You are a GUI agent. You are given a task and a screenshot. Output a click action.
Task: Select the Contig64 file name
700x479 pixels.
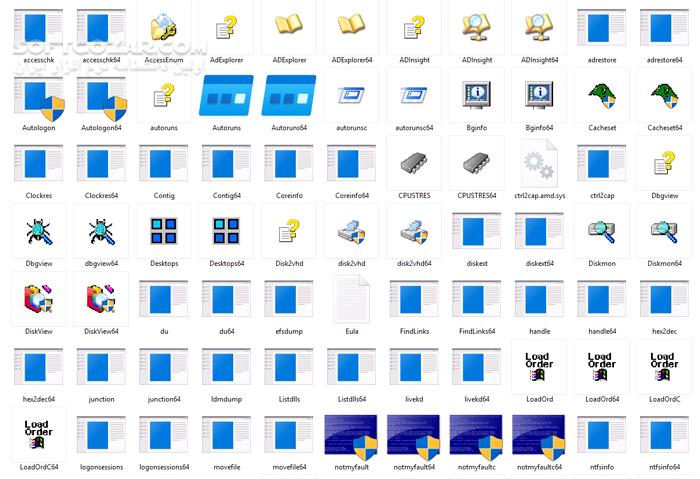click(x=226, y=196)
